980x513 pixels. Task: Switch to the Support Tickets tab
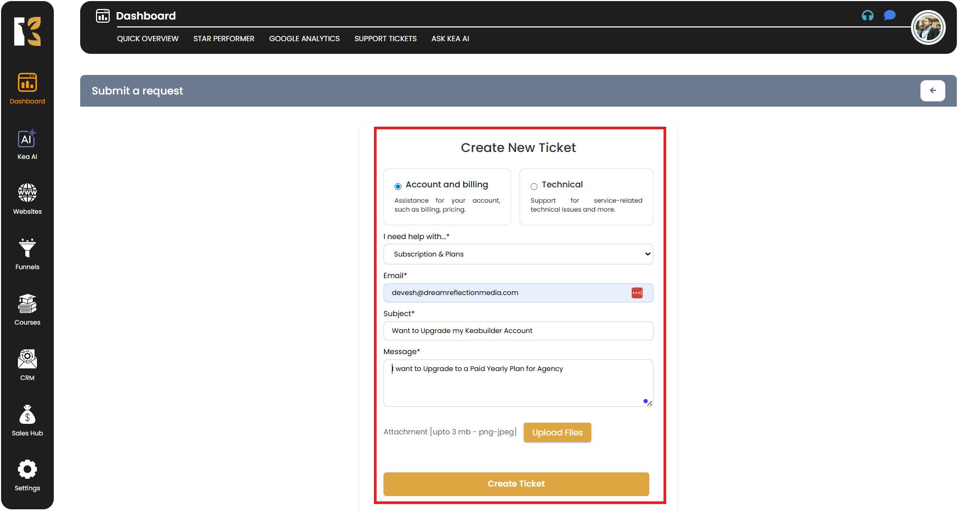pyautogui.click(x=385, y=39)
